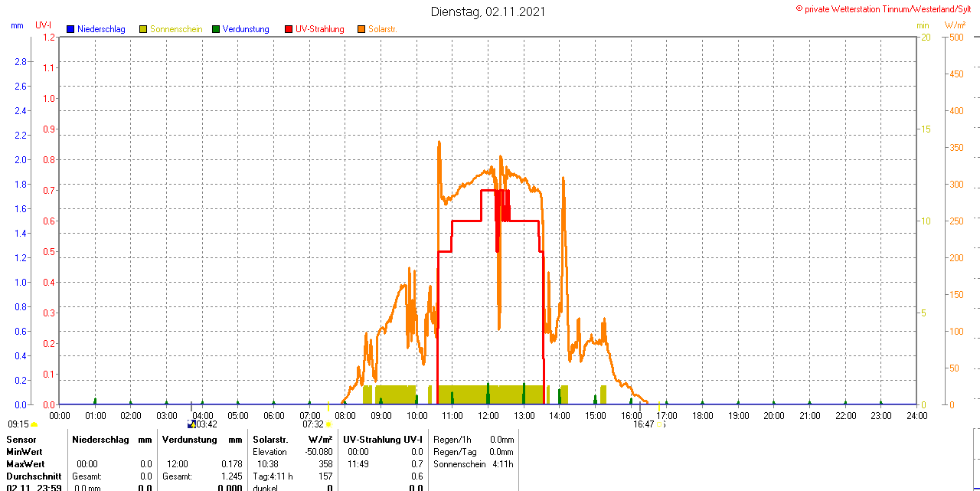Click the moon icon beside 03:42
This screenshot has width=980, height=491.
coord(191,424)
